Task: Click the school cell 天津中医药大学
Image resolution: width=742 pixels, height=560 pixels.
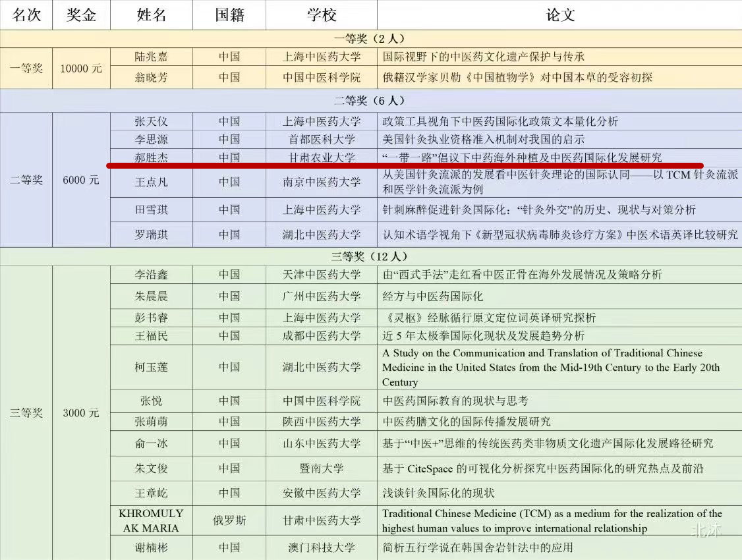Action: pos(322,274)
